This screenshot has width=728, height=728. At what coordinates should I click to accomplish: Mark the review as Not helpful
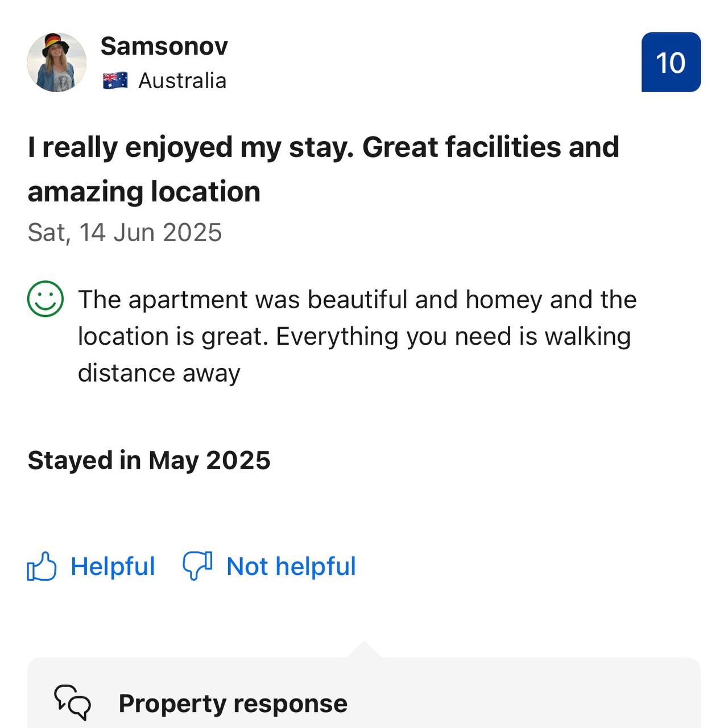pyautogui.click(x=291, y=566)
